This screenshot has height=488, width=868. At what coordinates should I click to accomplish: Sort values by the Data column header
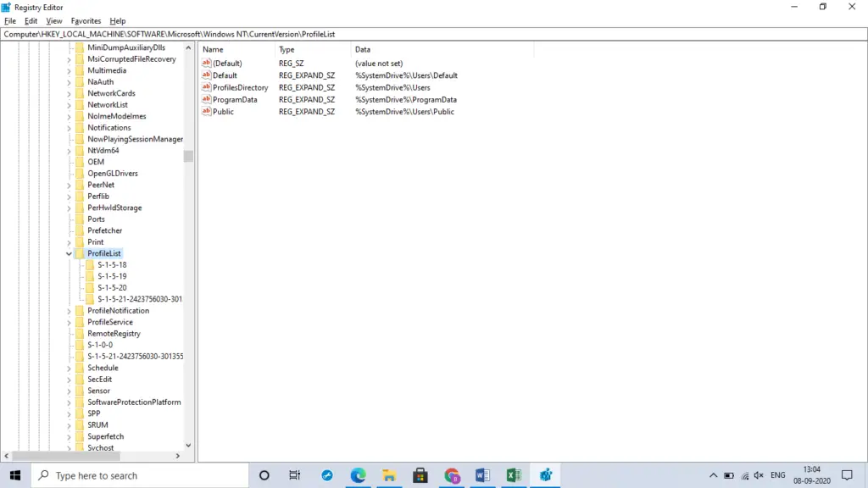[x=442, y=50]
